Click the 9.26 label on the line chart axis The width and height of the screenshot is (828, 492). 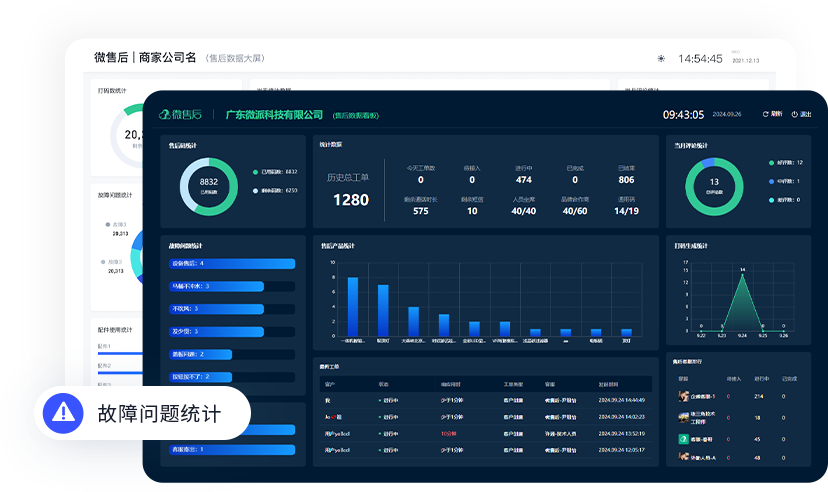[784, 336]
